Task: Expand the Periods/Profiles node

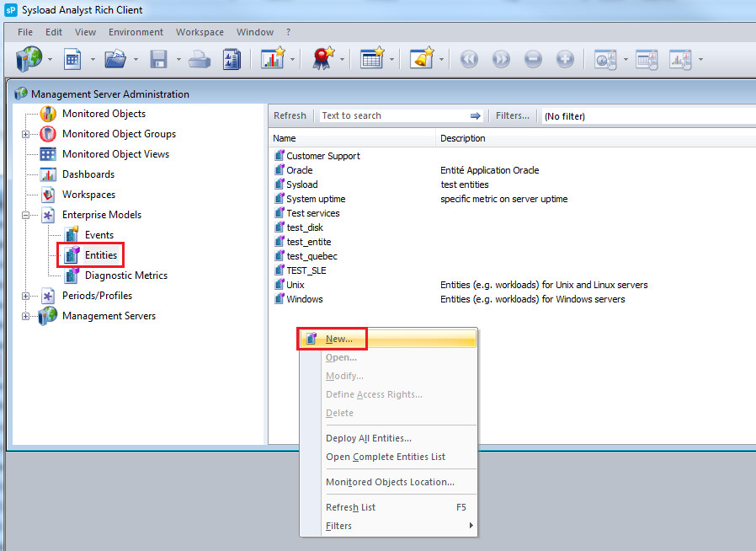Action: coord(25,297)
